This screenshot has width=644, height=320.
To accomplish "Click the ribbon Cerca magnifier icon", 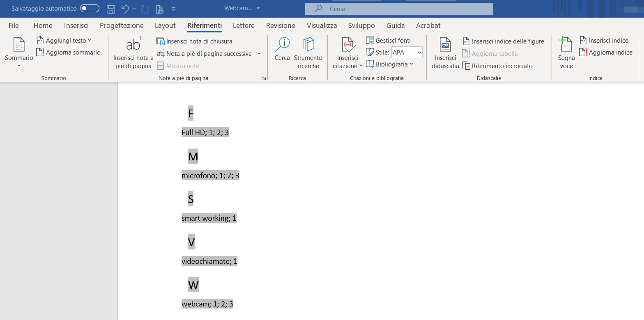I will coord(282,44).
